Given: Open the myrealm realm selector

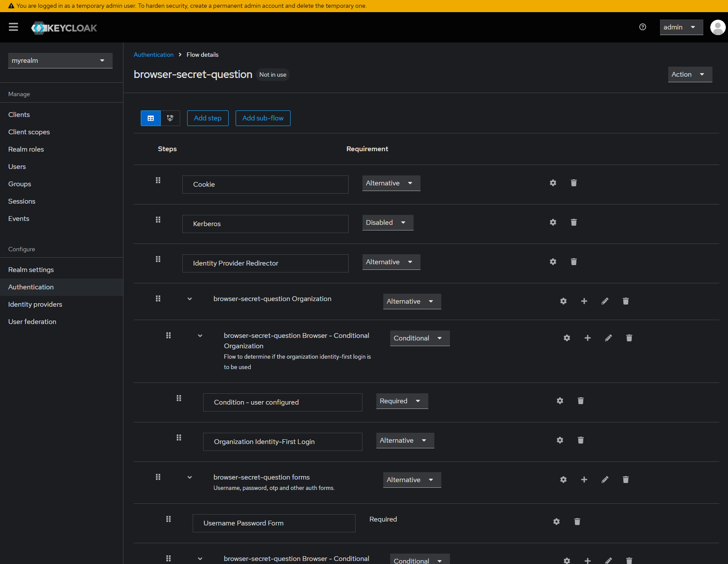Looking at the screenshot, I should pos(60,61).
